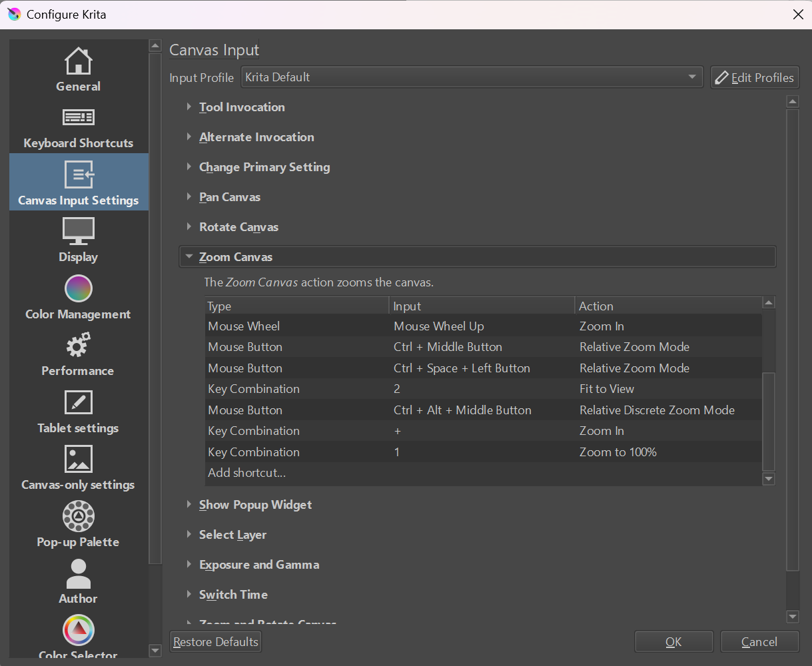812x666 pixels.
Task: Click main panel scrollbar up arrow
Action: [793, 102]
